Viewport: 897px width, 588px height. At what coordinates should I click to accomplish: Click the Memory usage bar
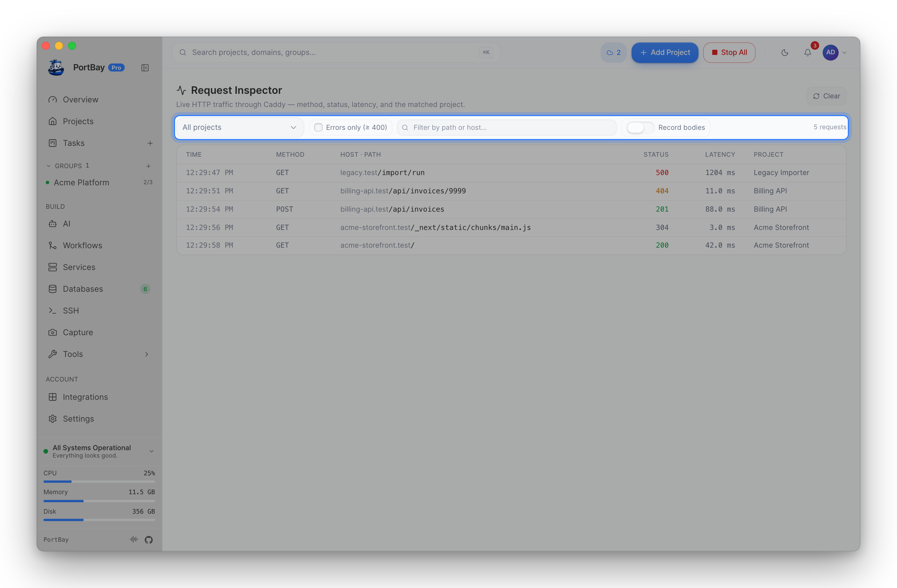(x=99, y=501)
